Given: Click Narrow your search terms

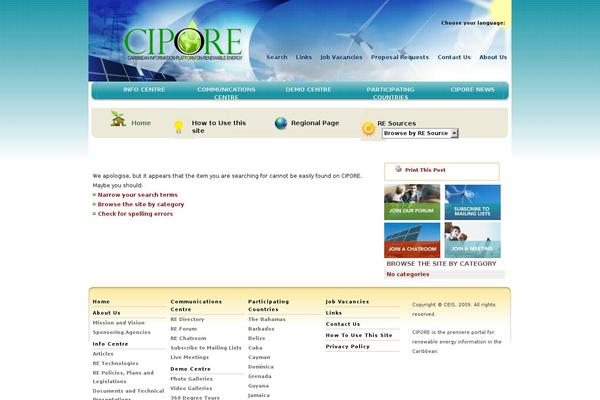Looking at the screenshot, I should coord(137,195).
